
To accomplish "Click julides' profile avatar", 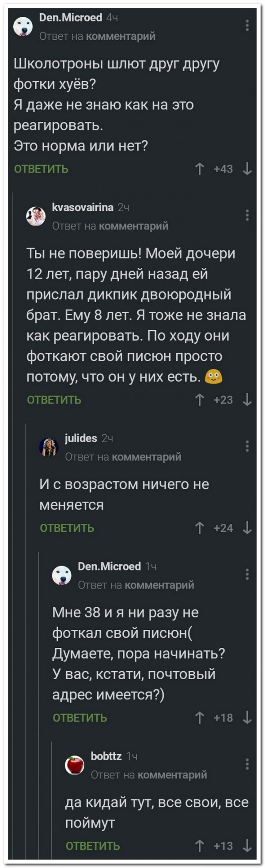I will point(49,447).
